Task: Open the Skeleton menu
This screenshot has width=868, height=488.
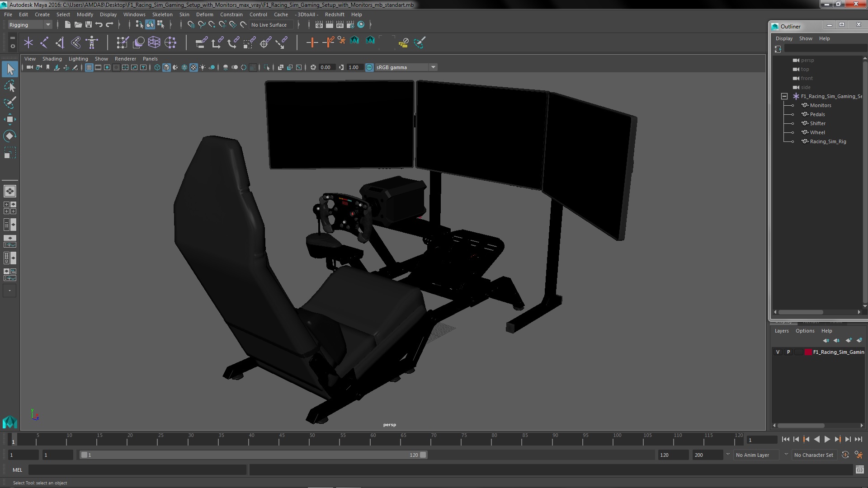Action: [x=162, y=14]
